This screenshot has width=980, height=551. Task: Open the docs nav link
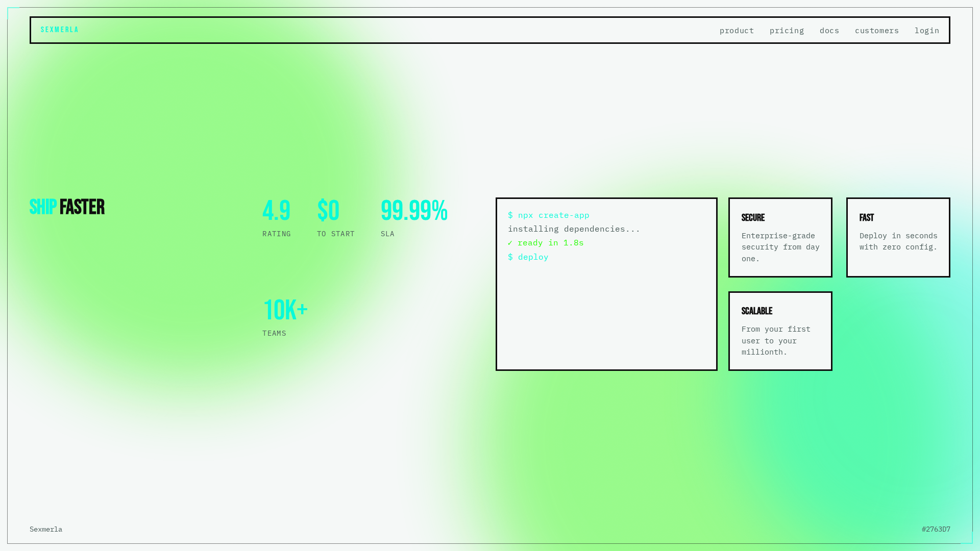pyautogui.click(x=829, y=31)
